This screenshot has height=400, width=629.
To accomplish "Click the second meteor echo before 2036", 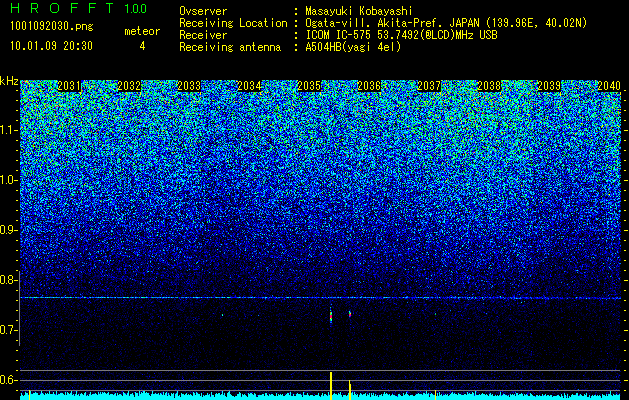I will tap(350, 314).
